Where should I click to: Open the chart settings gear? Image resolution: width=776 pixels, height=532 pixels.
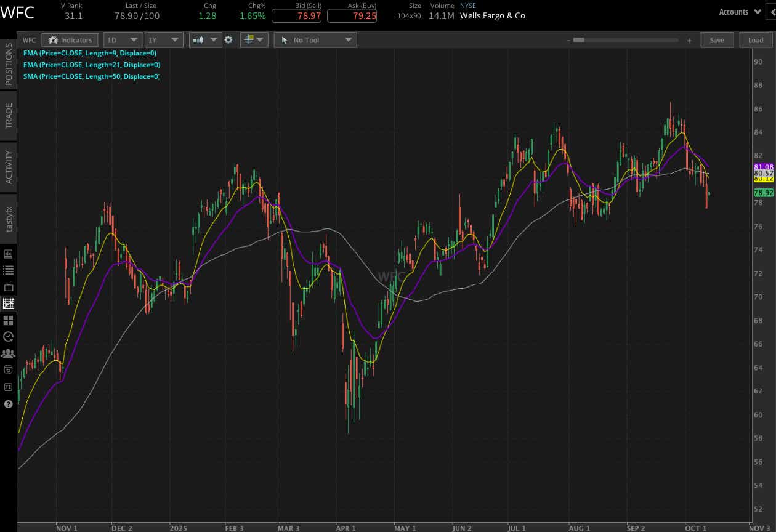tap(228, 39)
